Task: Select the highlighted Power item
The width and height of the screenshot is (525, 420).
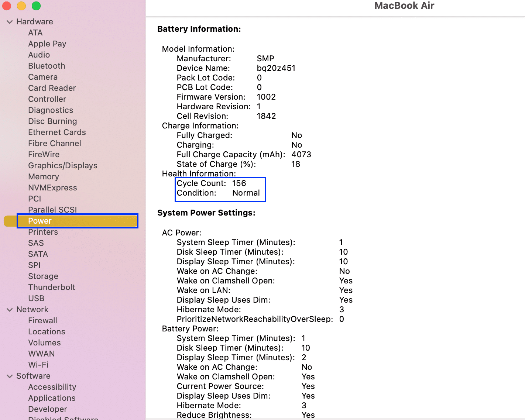Action: coord(40,221)
